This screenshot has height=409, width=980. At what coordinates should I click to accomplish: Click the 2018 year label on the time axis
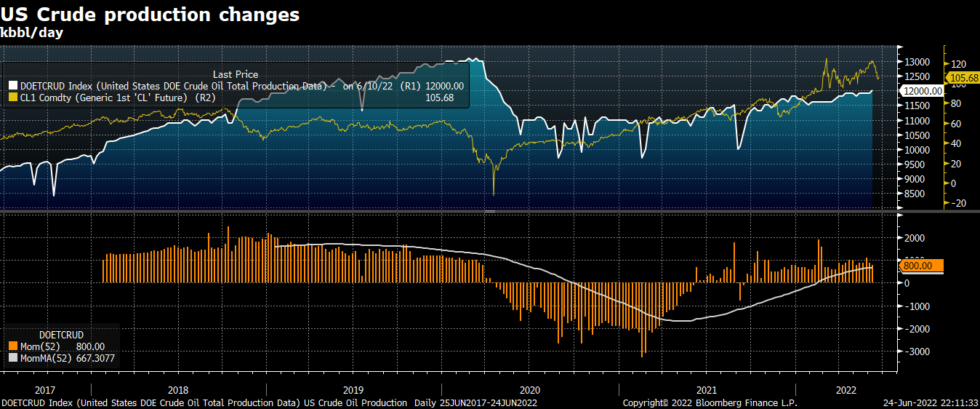(x=177, y=389)
